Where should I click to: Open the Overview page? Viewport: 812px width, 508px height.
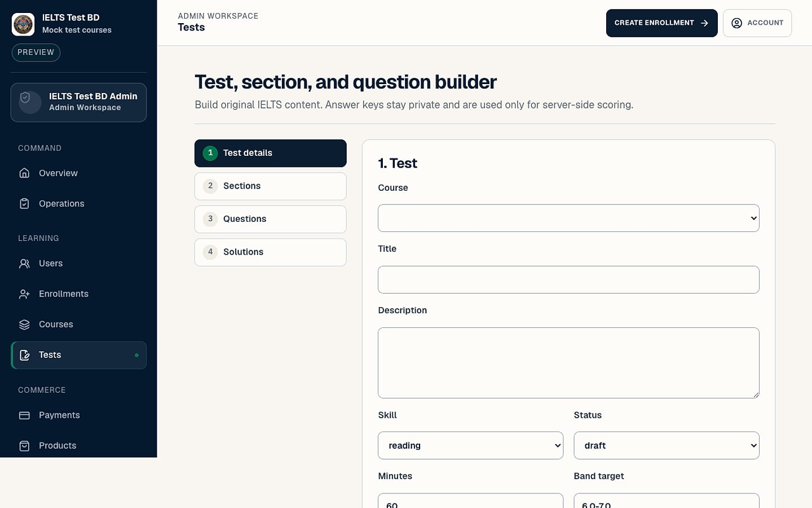[78, 173]
